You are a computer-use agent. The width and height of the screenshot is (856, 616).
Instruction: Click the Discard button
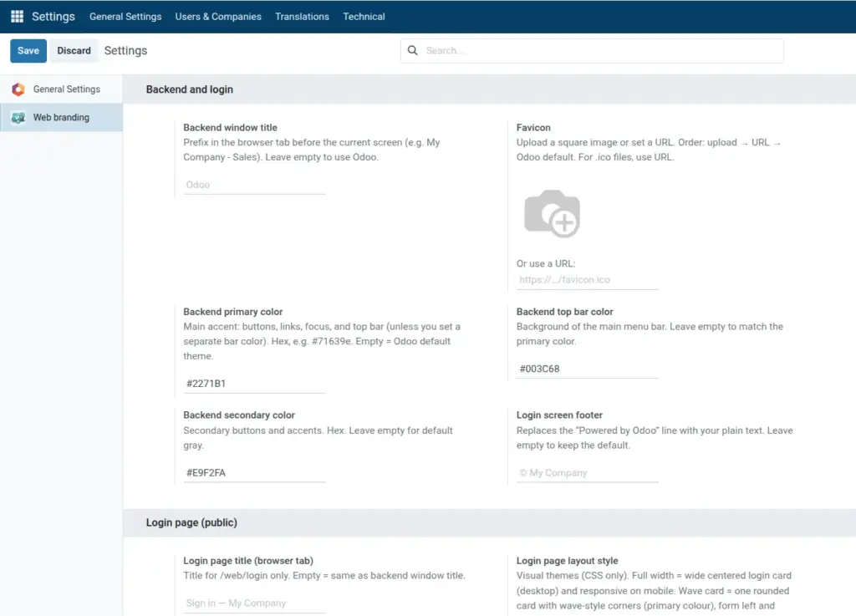click(x=74, y=51)
